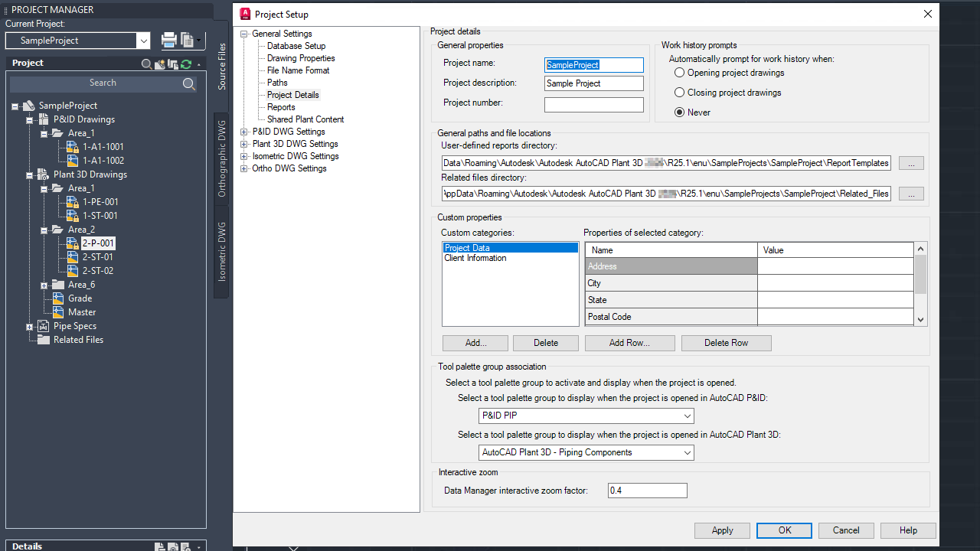Click the down arrow of the properties table scrollbar
Image resolution: width=980 pixels, height=551 pixels.
point(920,320)
